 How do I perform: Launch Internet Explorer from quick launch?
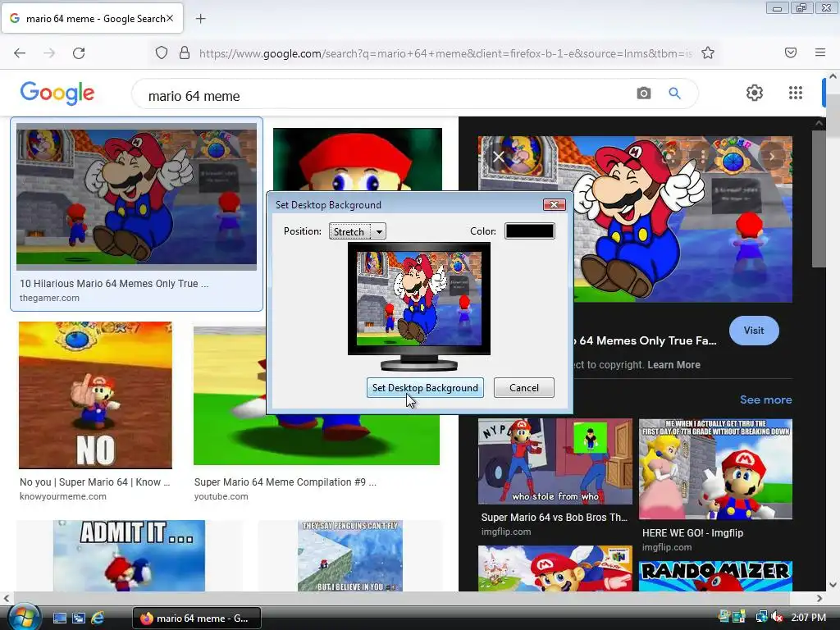(x=98, y=619)
